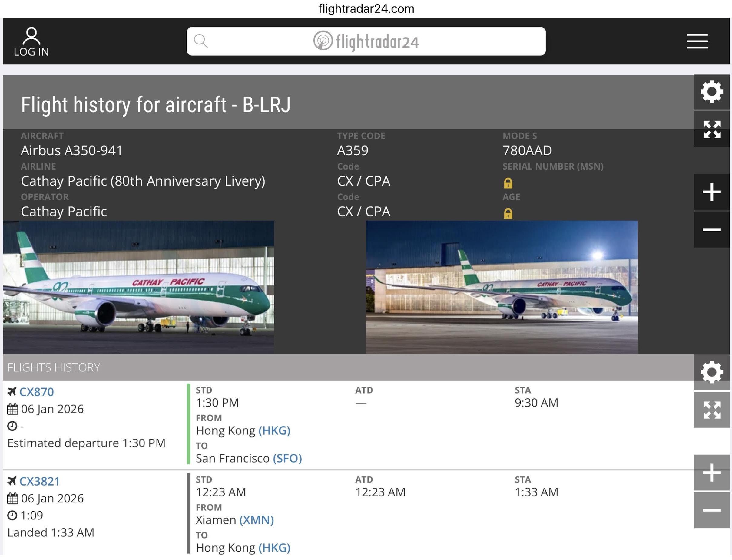Viewport: 732px width, 560px height.
Task: Open settings gear in Flights History header
Action: coord(711,372)
